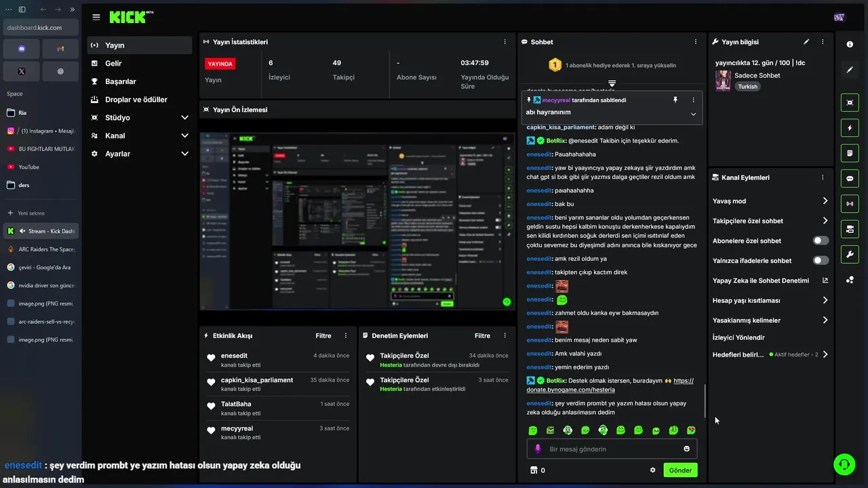Open the donate.bynogame.com/hesteria link
This screenshot has width=868, height=488.
[570, 390]
